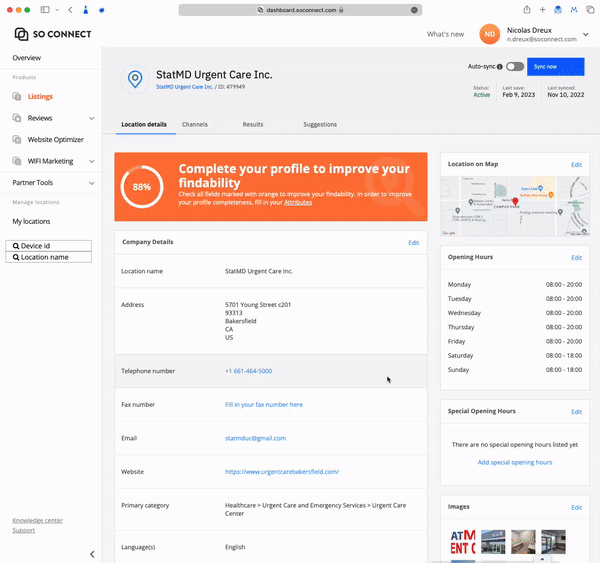Edit Company Details
Screen dimensions: 600x563
414,243
